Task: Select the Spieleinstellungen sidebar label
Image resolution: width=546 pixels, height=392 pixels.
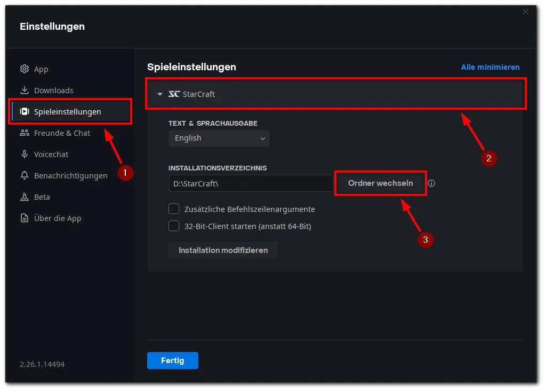Action: coord(68,112)
